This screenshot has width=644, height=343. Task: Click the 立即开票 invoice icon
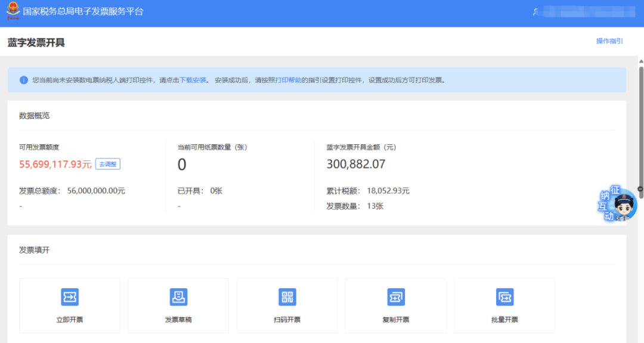tap(70, 297)
